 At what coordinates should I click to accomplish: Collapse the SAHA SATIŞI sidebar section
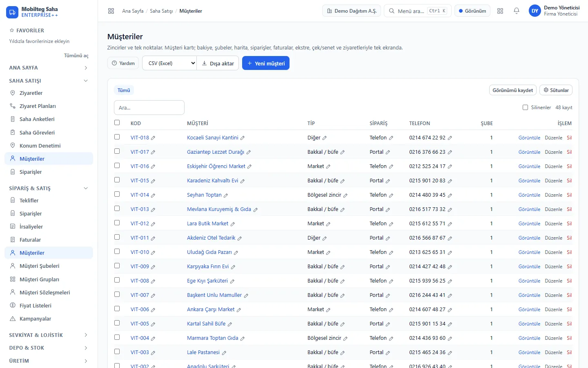click(49, 81)
